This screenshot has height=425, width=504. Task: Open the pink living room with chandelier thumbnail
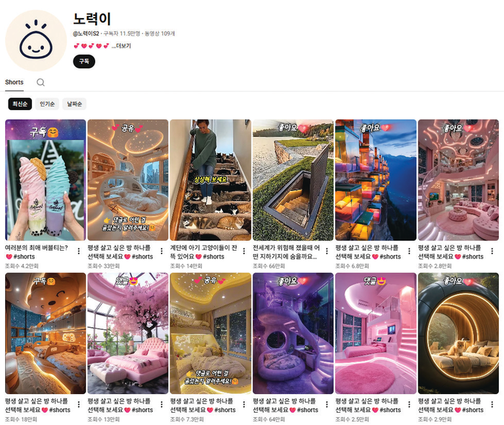click(x=459, y=180)
